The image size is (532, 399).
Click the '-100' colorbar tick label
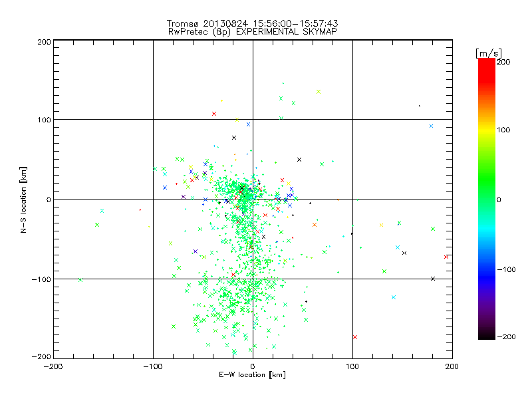pos(506,269)
